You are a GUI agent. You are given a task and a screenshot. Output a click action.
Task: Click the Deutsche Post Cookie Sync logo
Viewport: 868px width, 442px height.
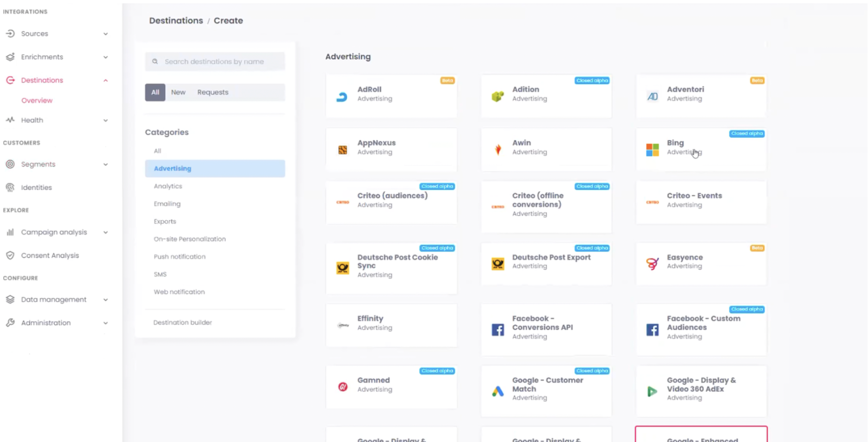343,268
